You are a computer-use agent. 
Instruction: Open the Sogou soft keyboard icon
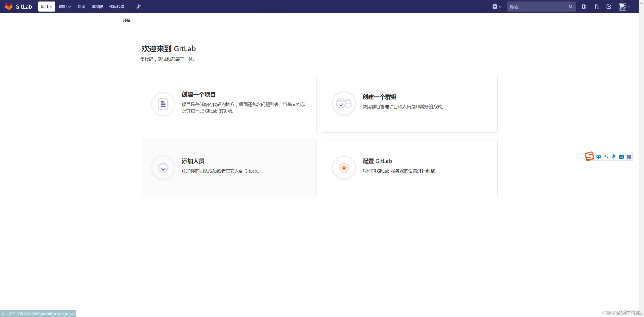(x=621, y=157)
